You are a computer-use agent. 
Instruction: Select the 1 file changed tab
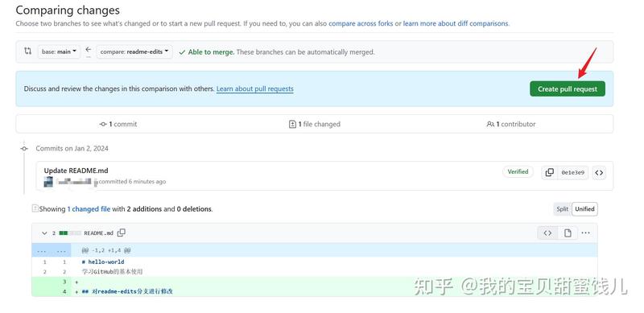(315, 124)
